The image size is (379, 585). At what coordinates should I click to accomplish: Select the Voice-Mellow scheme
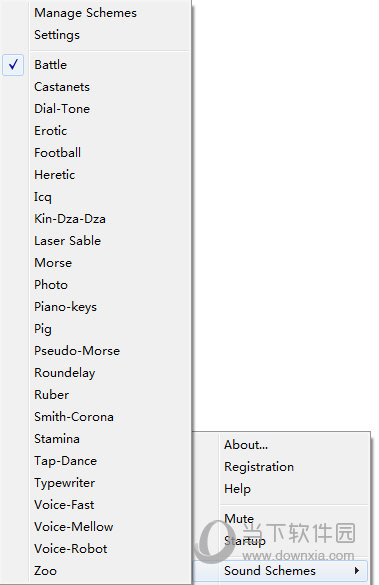click(73, 527)
